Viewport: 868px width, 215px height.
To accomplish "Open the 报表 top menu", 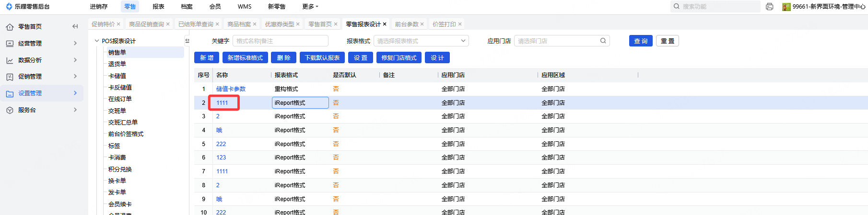I will click(x=158, y=7).
